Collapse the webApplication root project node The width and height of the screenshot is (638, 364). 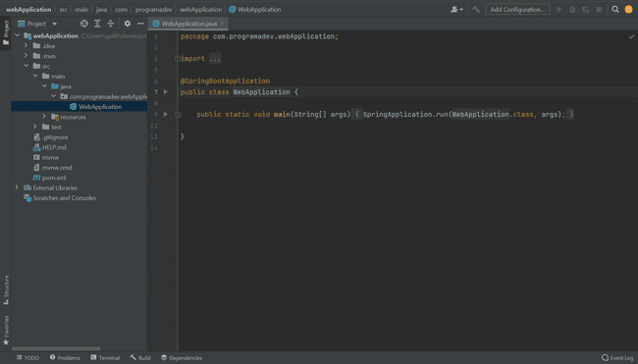[x=17, y=35]
